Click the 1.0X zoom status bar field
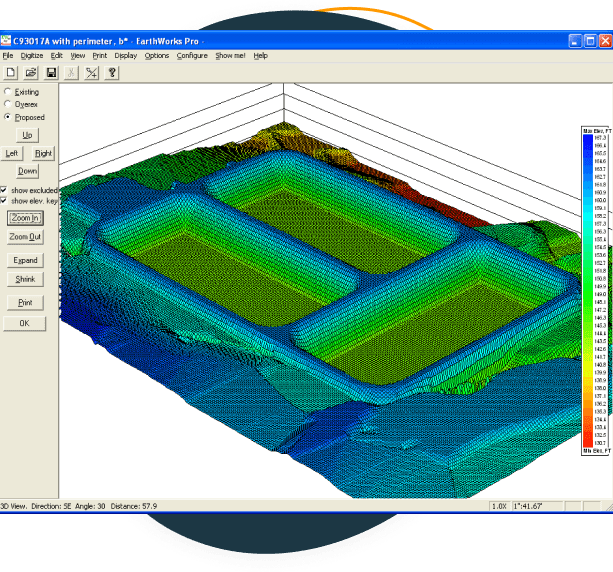 499,506
